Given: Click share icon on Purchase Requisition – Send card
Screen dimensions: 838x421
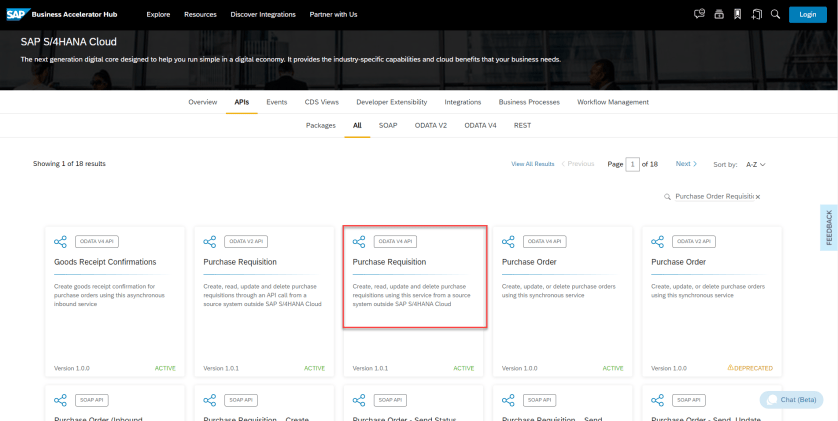Looking at the screenshot, I should click(508, 400).
